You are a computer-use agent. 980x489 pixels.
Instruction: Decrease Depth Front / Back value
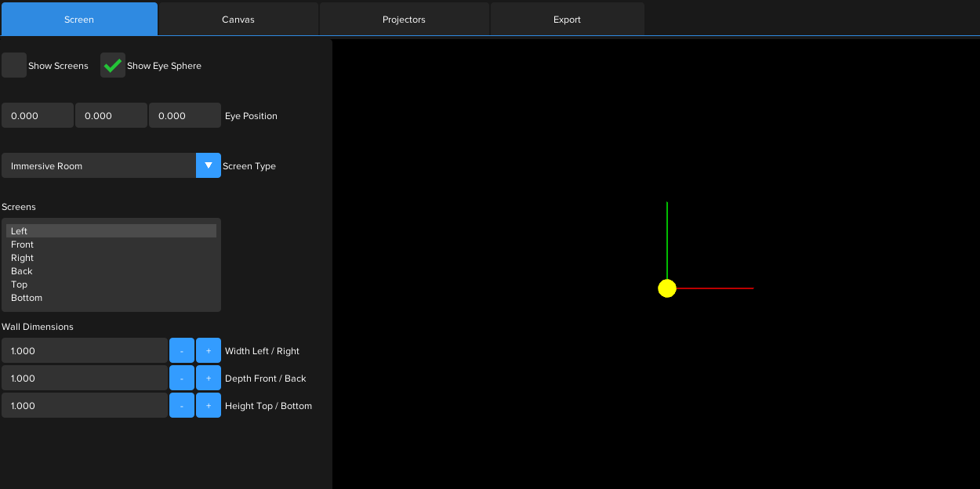tap(182, 379)
